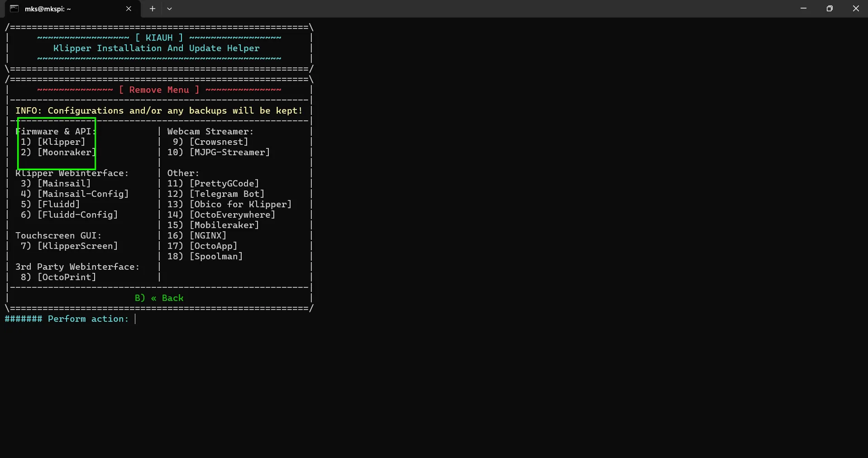
Task: Click the '18) [Spoolman]' entry
Action: pyautogui.click(x=205, y=257)
